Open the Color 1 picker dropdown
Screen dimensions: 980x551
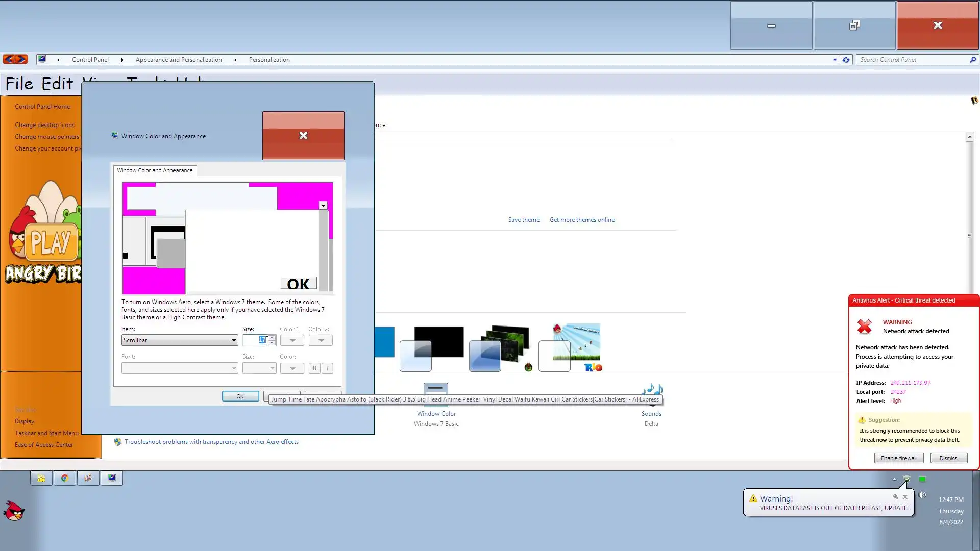(x=292, y=340)
